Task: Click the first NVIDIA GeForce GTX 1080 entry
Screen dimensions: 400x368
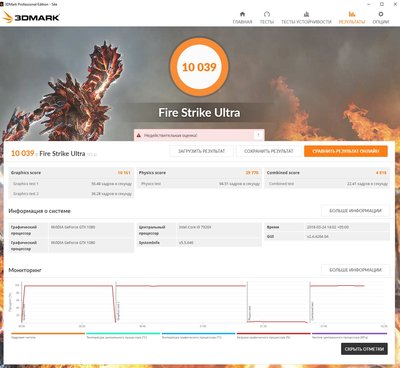Action: [73, 227]
